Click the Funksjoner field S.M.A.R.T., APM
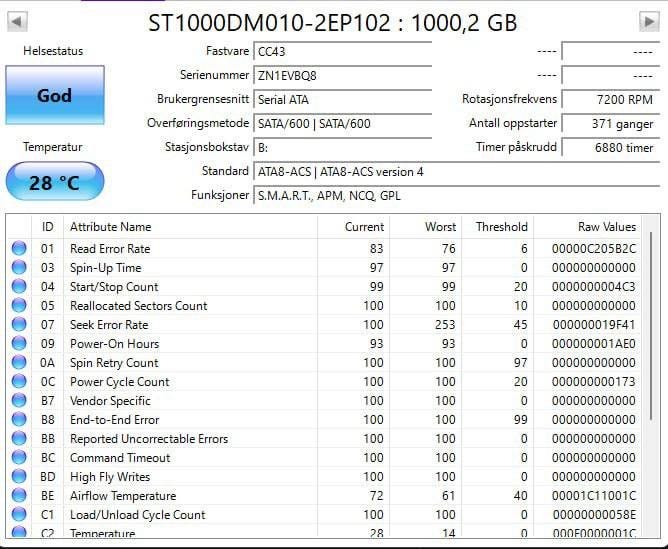 457,195
